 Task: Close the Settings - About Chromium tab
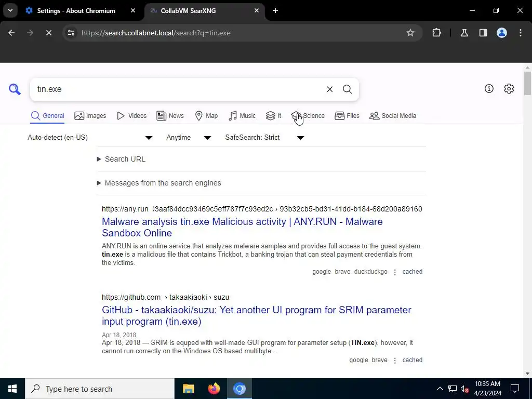133,10
